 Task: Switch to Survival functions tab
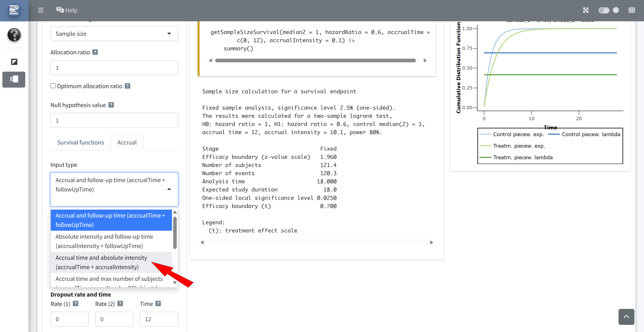[x=80, y=142]
